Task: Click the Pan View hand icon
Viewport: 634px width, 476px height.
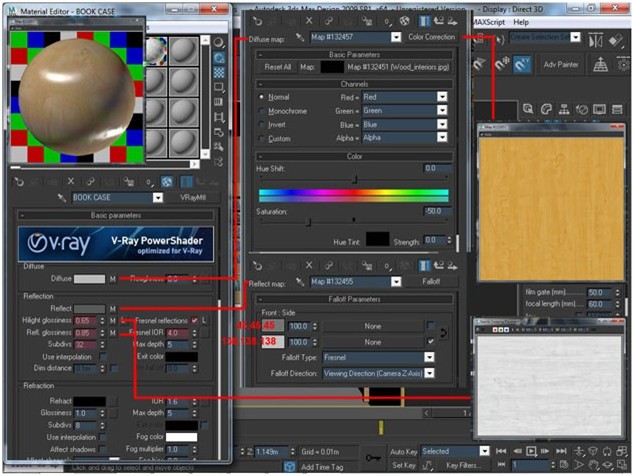Action: (593, 465)
